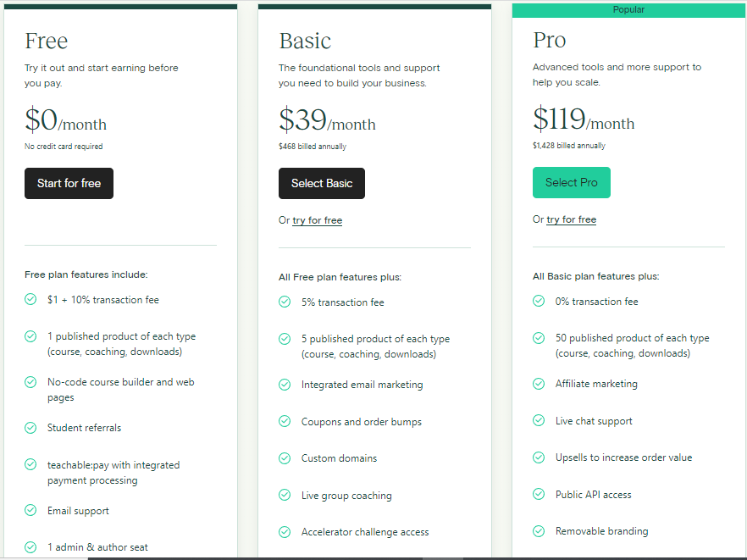Click the checkmark icon beside 5% transaction fee
The height and width of the screenshot is (560, 747).
285,302
